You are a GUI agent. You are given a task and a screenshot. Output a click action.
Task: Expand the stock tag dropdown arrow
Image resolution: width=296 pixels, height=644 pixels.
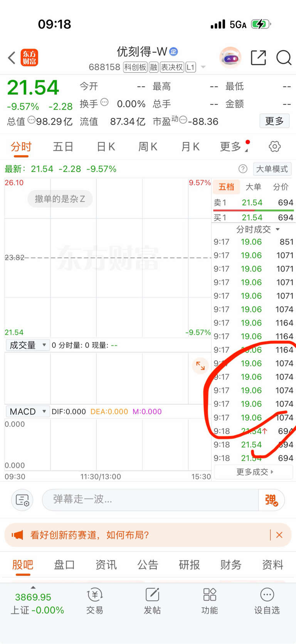pos(203,67)
